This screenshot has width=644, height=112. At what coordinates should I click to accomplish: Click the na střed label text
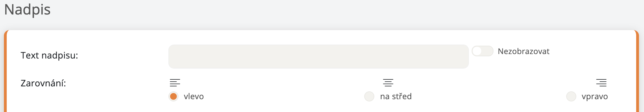tap(396, 96)
